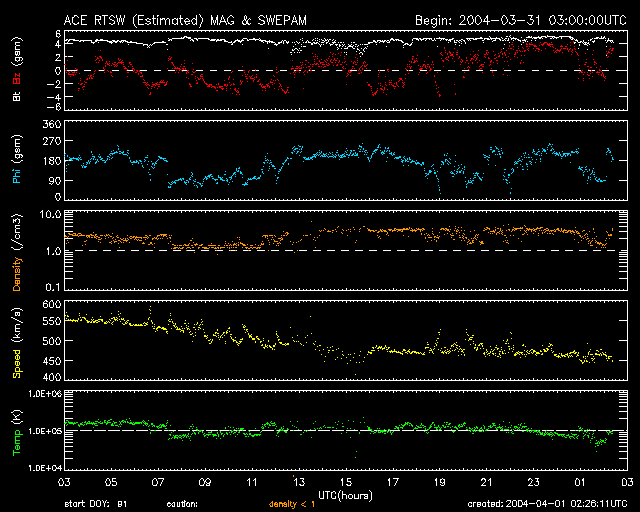Click the '1.0E+04' tick on the Temp axis
Image resolution: width=640 pixels, height=512 pixels.
45,468
